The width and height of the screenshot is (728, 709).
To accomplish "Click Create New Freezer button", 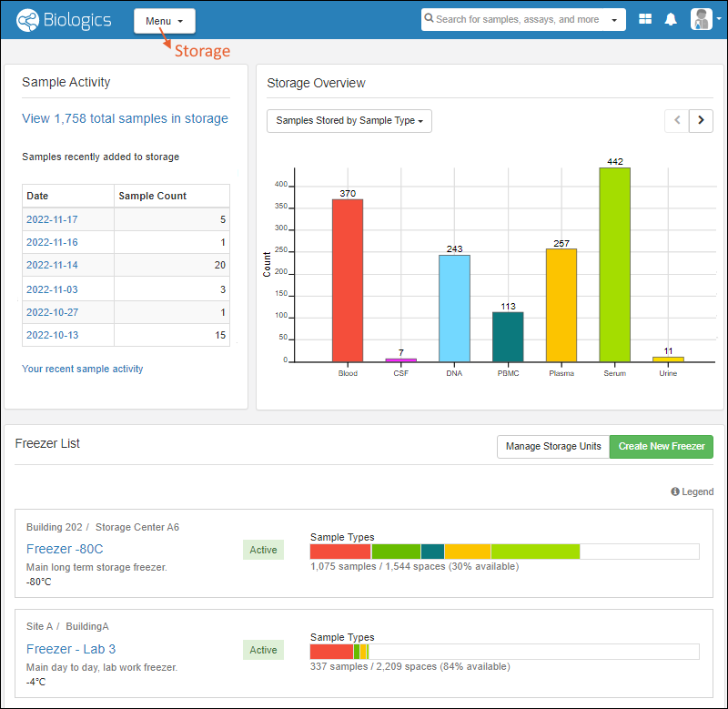I will click(x=662, y=446).
